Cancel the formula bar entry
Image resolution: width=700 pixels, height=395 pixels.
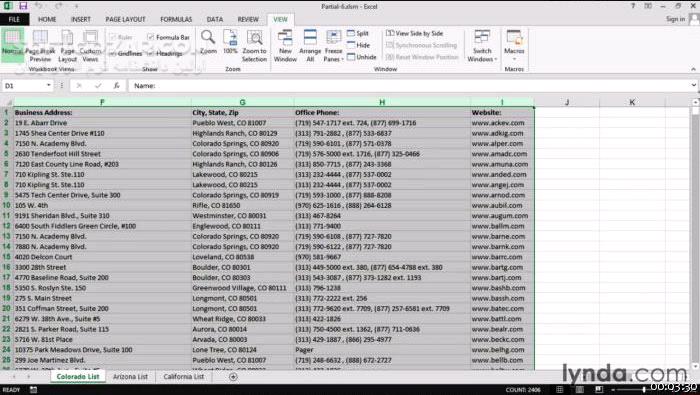pos(79,86)
